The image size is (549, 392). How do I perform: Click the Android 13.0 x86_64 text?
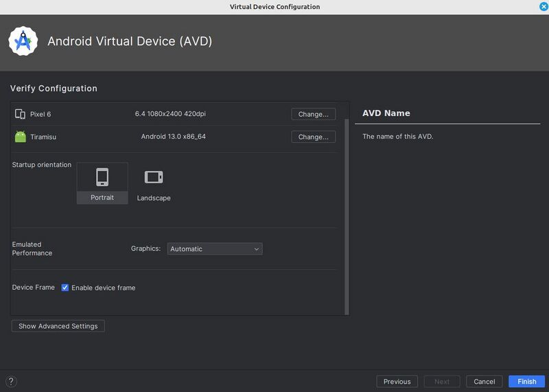tap(174, 137)
